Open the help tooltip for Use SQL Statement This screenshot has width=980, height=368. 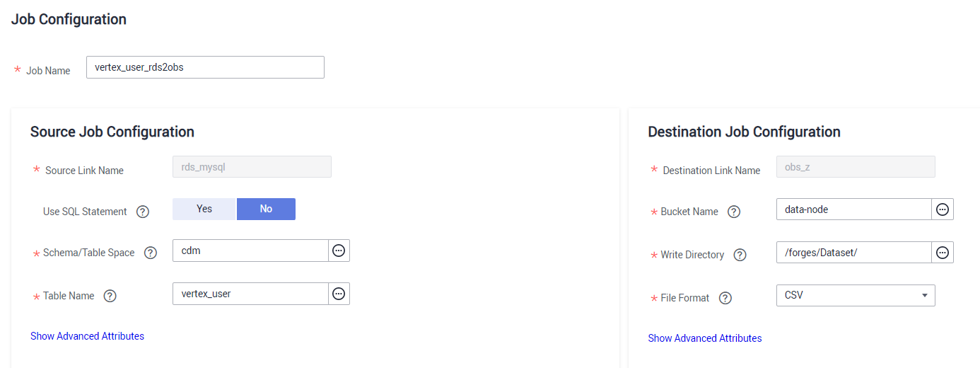pyautogui.click(x=143, y=212)
